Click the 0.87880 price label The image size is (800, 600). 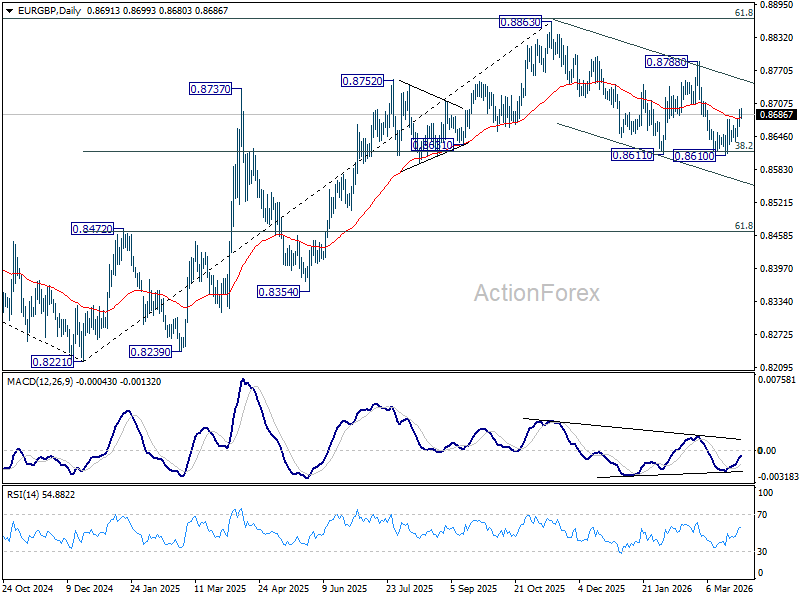(x=666, y=62)
